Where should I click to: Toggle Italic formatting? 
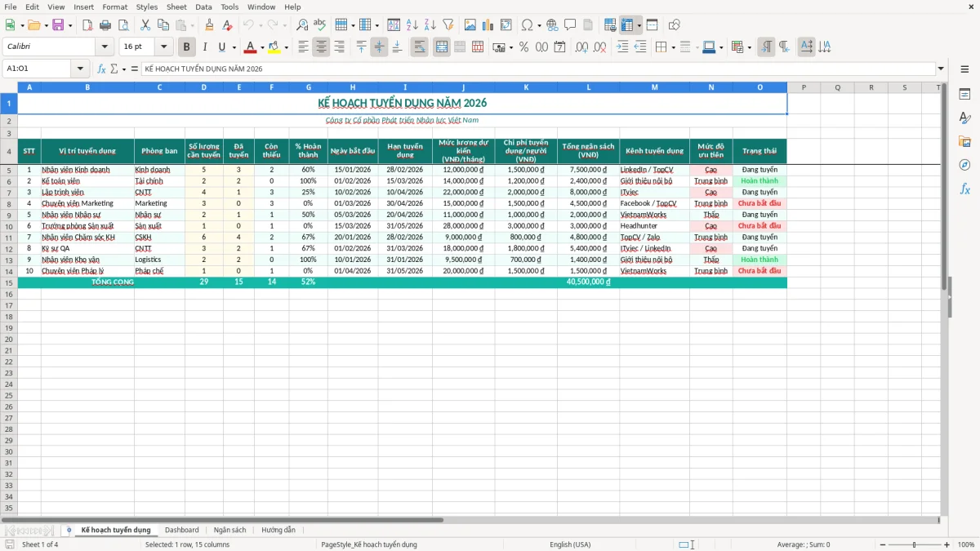click(x=205, y=47)
